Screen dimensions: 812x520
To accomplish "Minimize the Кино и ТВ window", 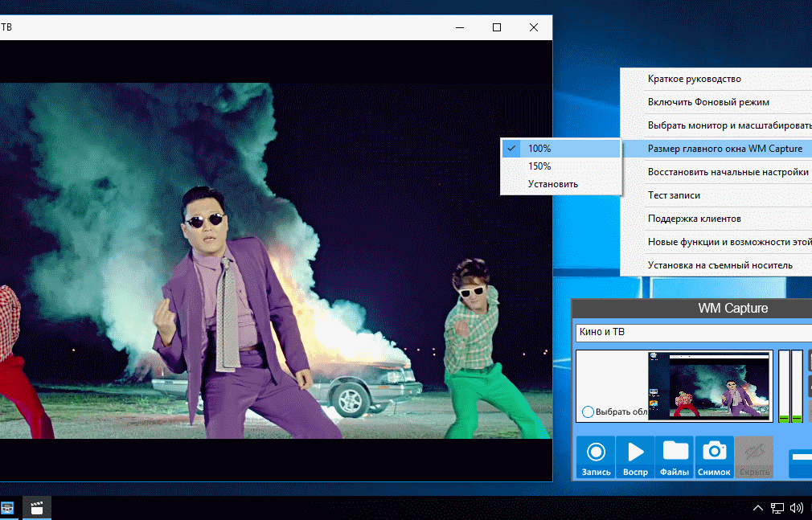I will click(460, 27).
